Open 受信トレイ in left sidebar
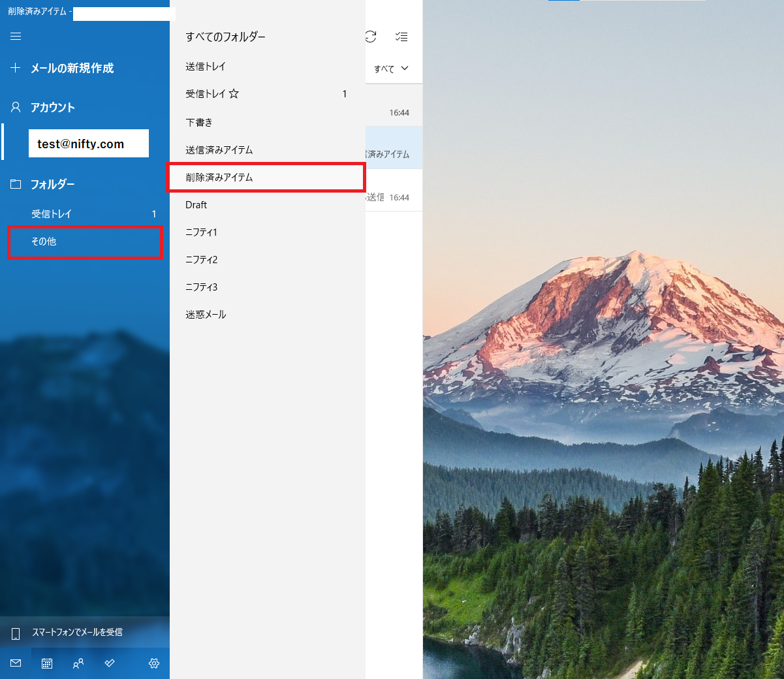Screen dimensions: 784x679 52,214
